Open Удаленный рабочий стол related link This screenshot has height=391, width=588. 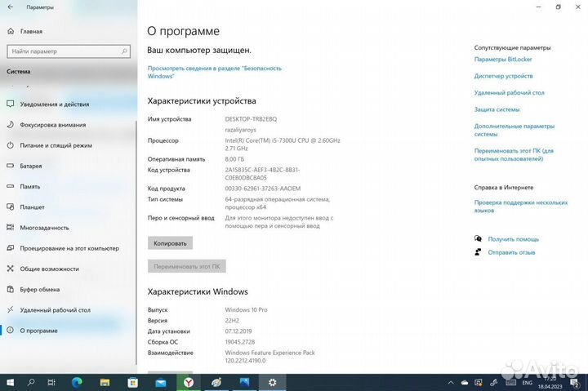click(x=509, y=92)
